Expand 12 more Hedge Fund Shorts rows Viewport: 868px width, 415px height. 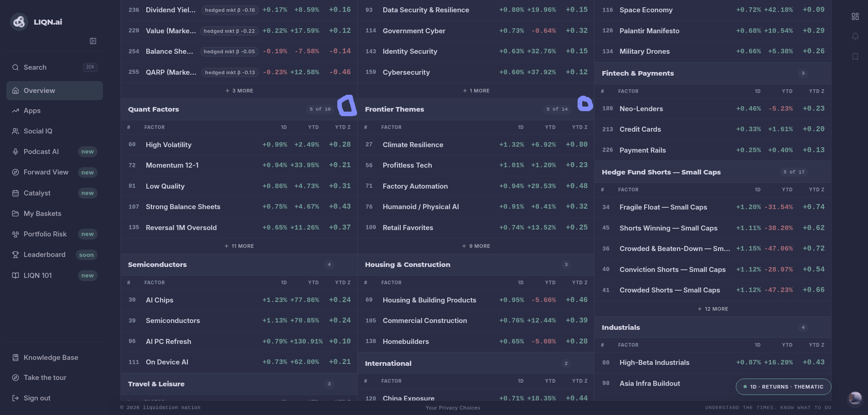(x=713, y=309)
